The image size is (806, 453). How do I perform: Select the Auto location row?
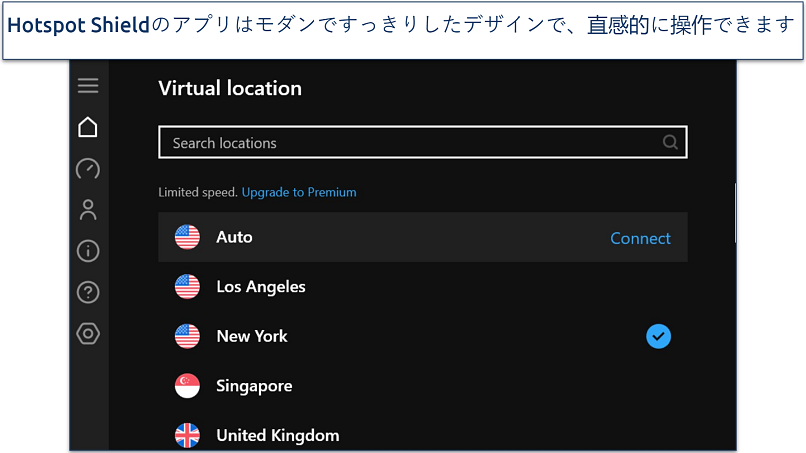pos(400,238)
